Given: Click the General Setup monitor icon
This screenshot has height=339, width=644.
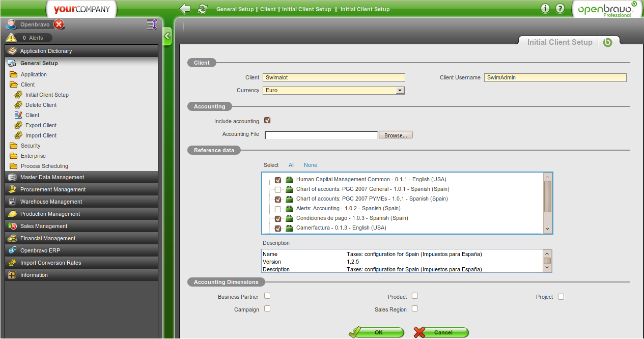Looking at the screenshot, I should pos(12,63).
